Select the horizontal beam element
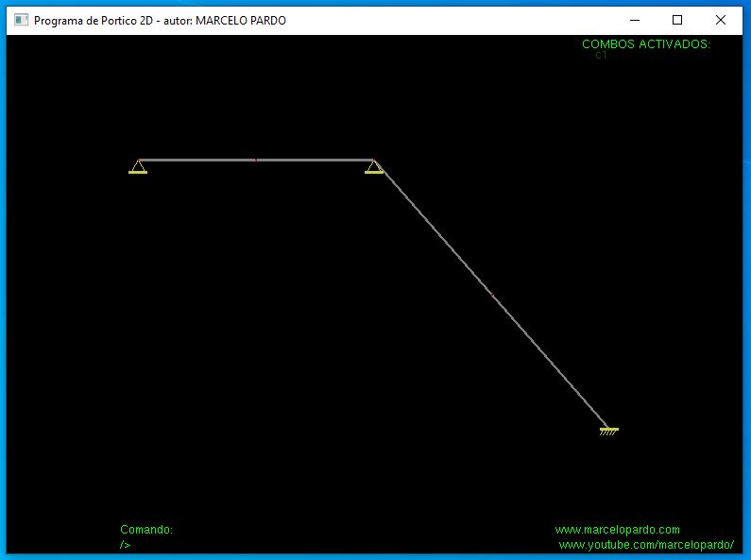Screen dimensions: 751x560 point(198,160)
